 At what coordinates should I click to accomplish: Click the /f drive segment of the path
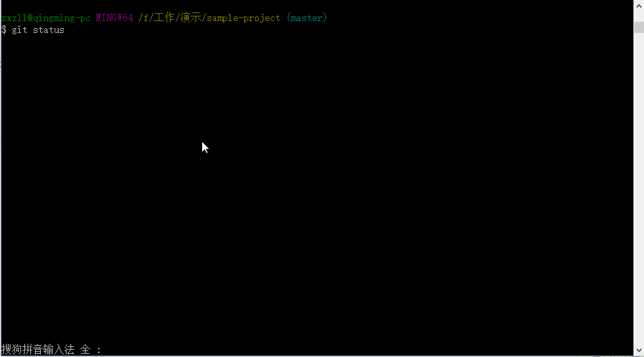[144, 18]
